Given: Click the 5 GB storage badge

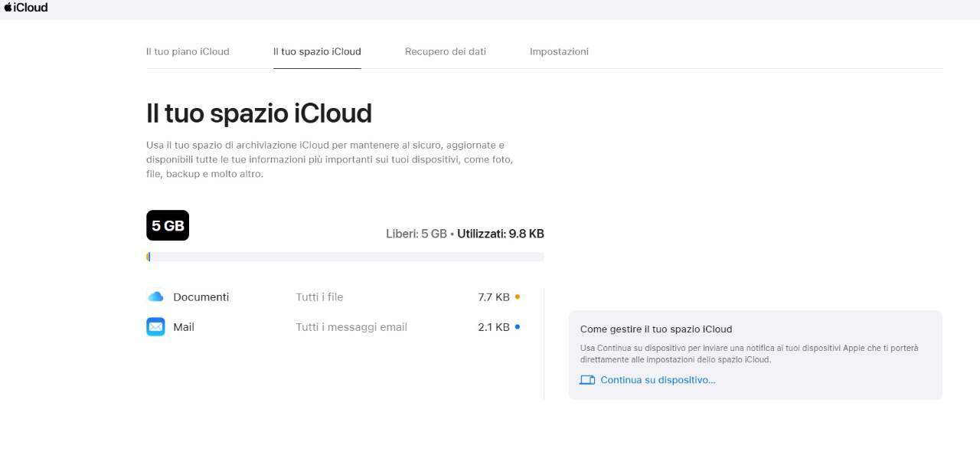Looking at the screenshot, I should pyautogui.click(x=168, y=225).
